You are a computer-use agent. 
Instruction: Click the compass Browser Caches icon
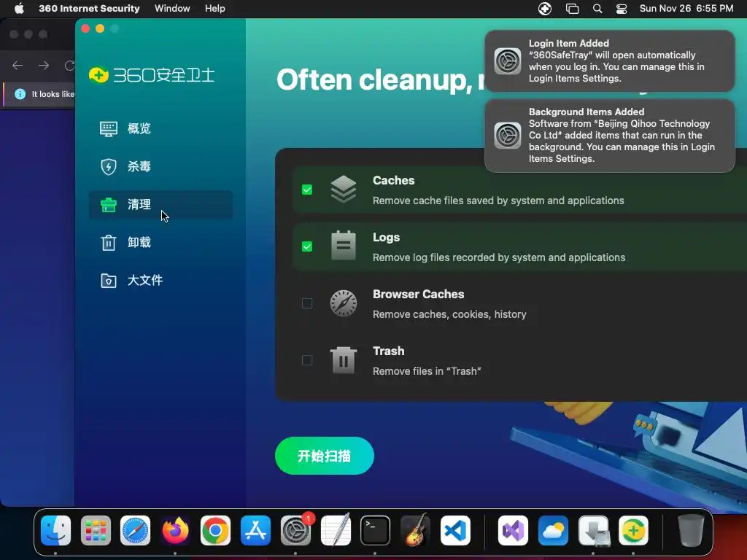[344, 303]
